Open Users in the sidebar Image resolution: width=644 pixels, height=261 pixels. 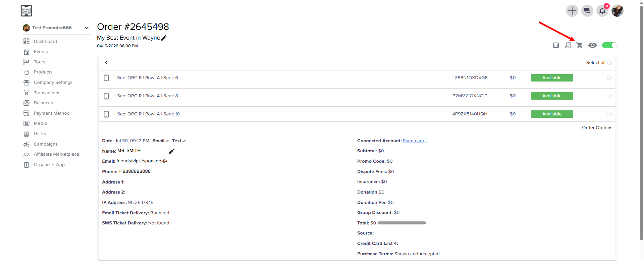40,134
